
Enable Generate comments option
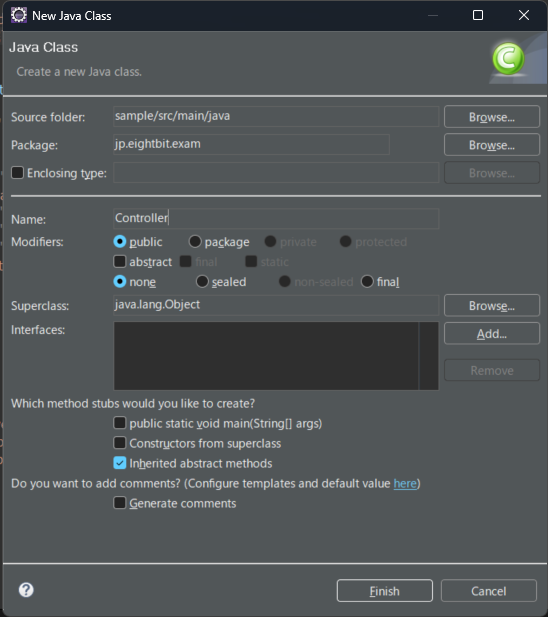[x=120, y=503]
